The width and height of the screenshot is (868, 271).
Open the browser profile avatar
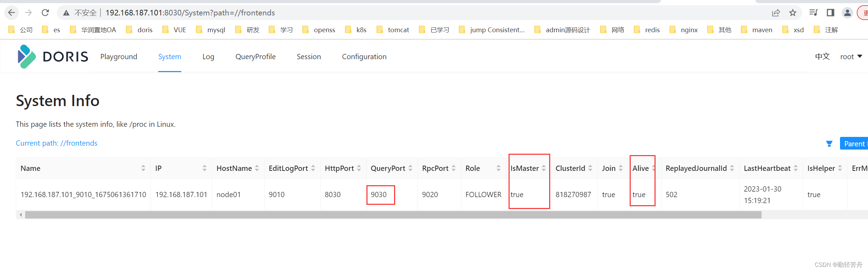click(847, 13)
